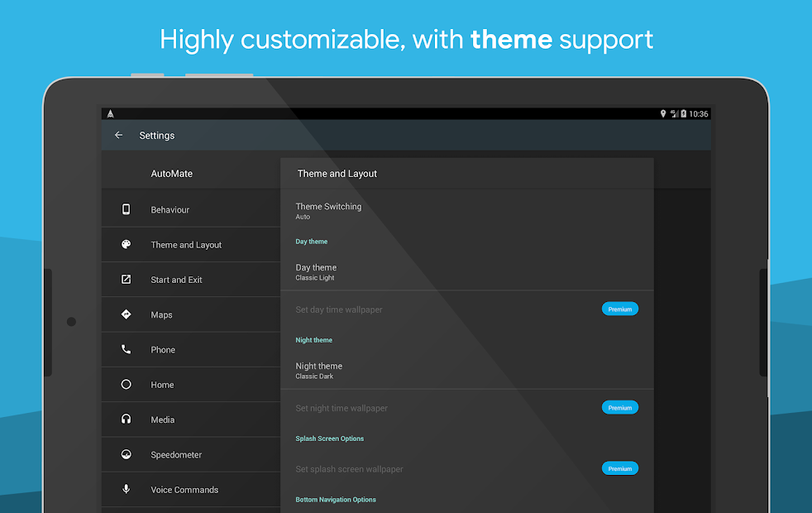This screenshot has height=513, width=812.
Task: Click the back arrow in Settings header
Action: (118, 135)
